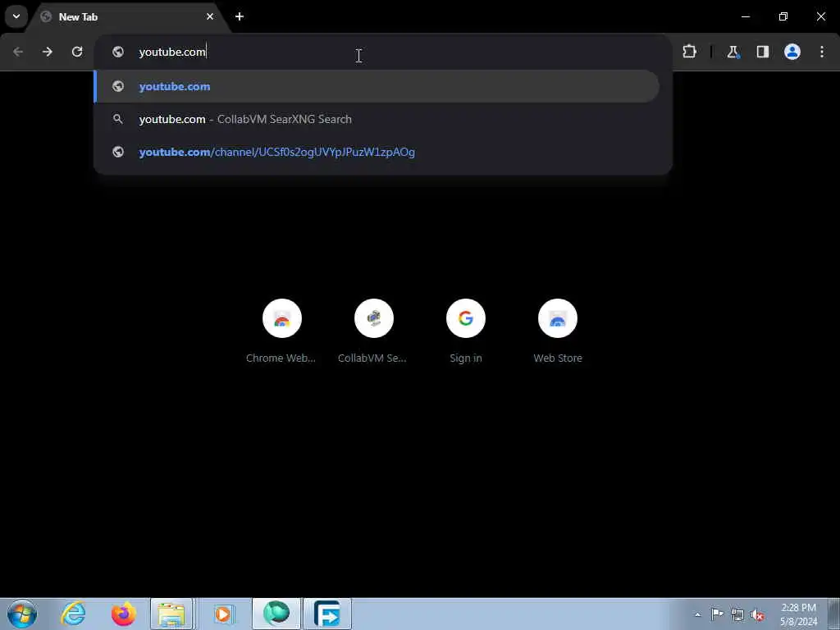This screenshot has width=840, height=630.
Task: Click the magnifier icon in the search suggestion
Action: click(x=118, y=119)
